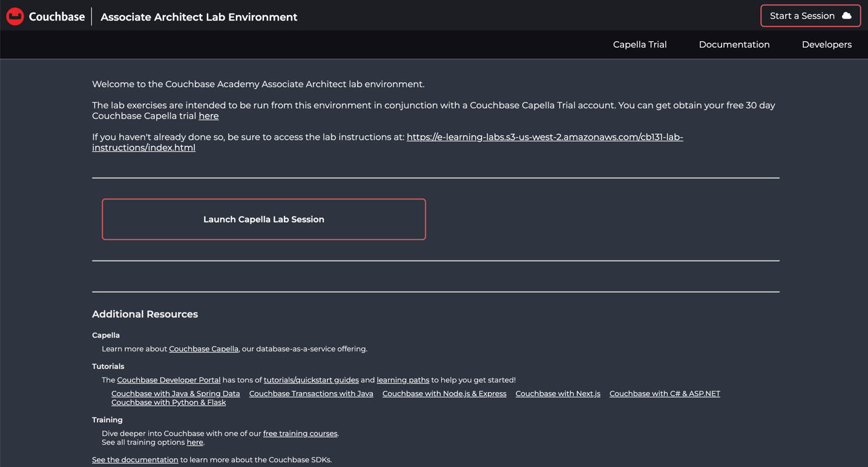The width and height of the screenshot is (868, 467).
Task: Follow the training options 'here' link
Action: [x=195, y=442]
